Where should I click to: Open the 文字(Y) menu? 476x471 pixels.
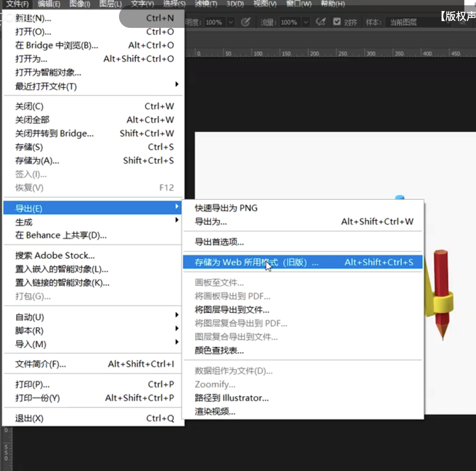pos(142,4)
